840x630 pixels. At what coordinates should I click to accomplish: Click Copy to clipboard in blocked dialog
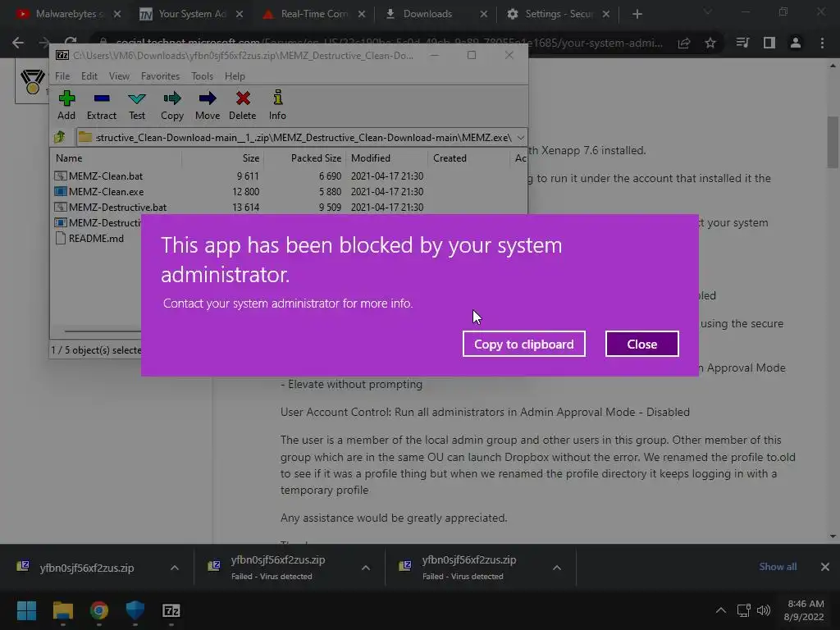524,344
